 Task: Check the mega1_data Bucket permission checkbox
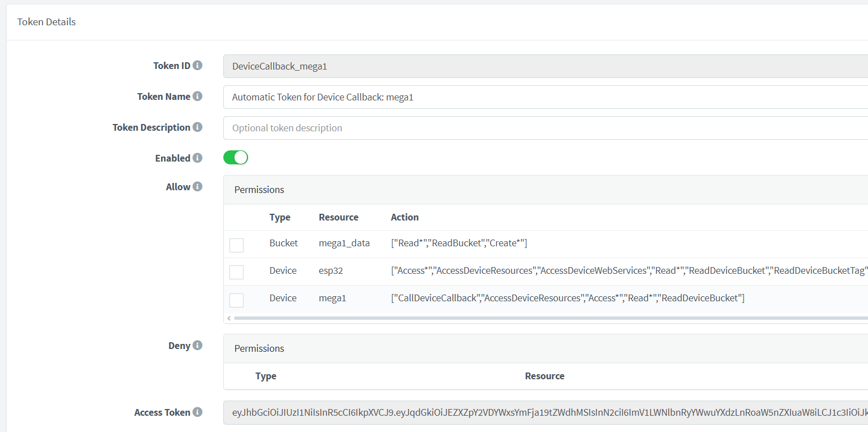point(236,245)
